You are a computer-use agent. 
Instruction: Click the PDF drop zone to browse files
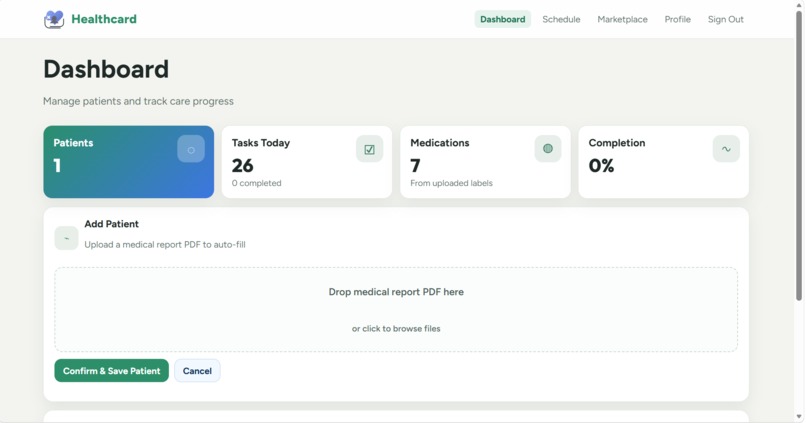click(x=396, y=309)
